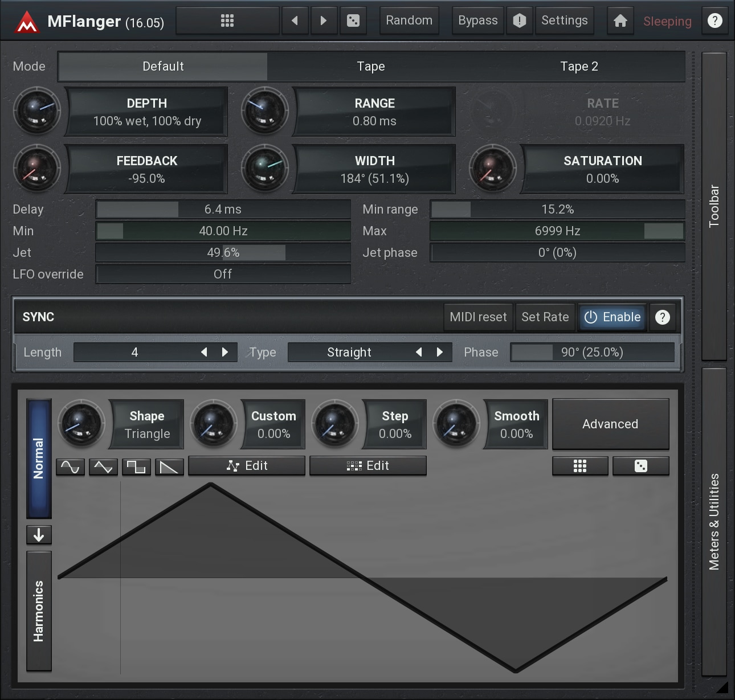Open the LFO shape presets grid icon

point(580,466)
